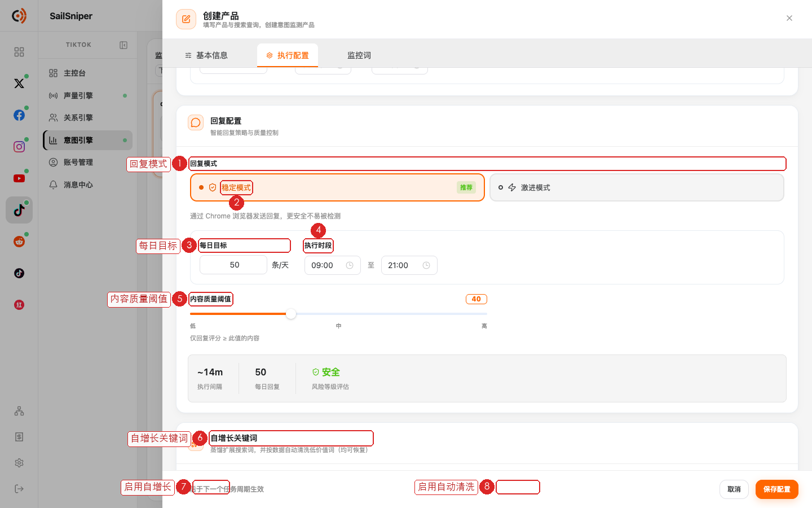Switch to the 基本信息 tab
Viewport: 812px width, 508px height.
coord(206,55)
